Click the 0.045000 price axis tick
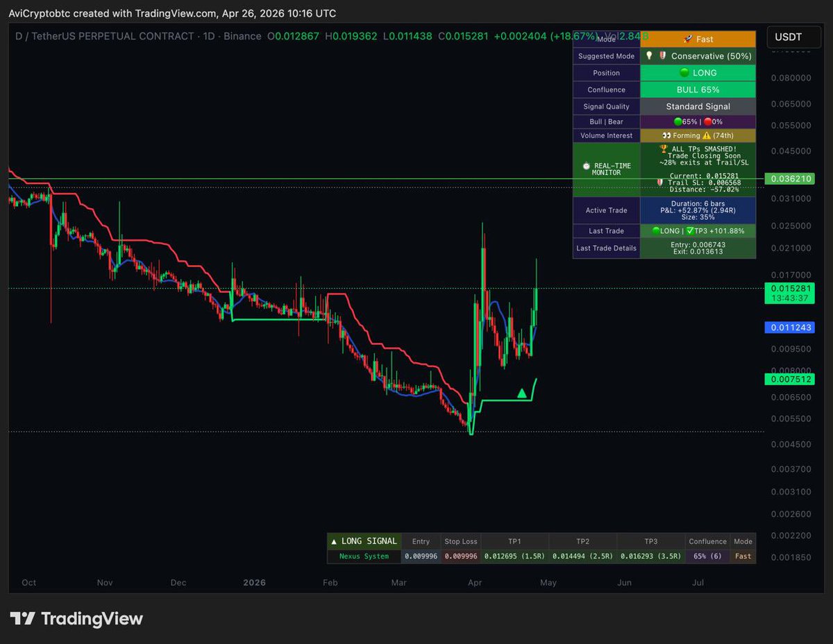Screen dimensions: 833x644 click(x=792, y=151)
